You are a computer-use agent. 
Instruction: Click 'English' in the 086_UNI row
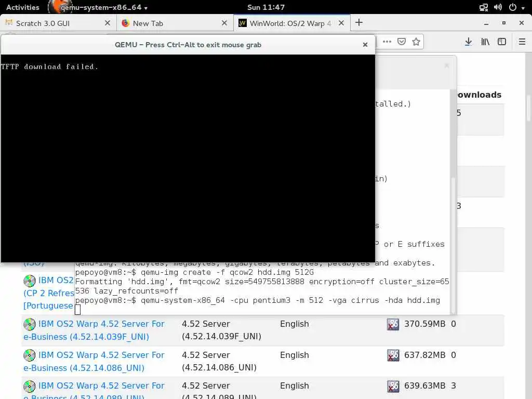[x=294, y=355]
